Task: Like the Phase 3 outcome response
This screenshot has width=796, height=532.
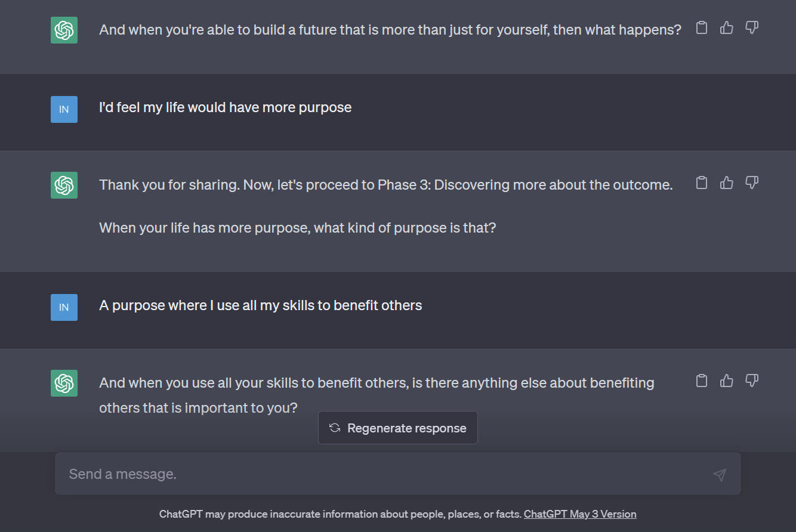Action: [x=727, y=183]
